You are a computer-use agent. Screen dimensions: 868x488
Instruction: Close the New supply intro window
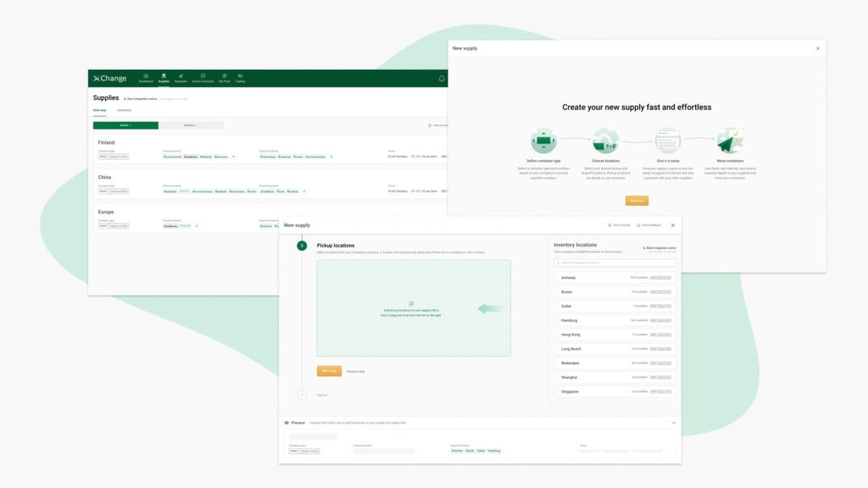click(x=818, y=48)
